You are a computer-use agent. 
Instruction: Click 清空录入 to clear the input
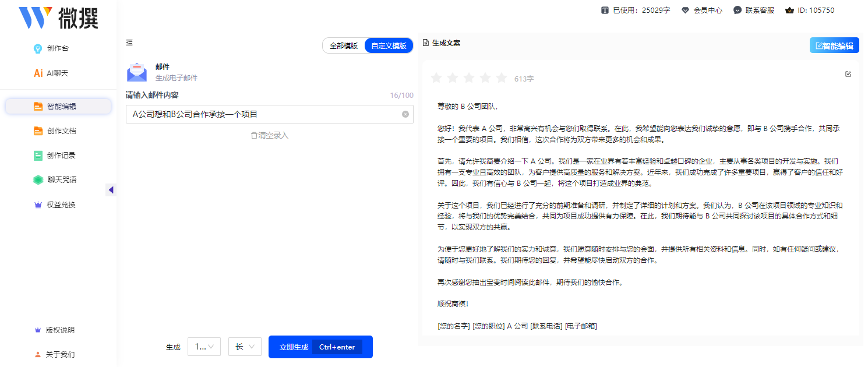click(269, 135)
